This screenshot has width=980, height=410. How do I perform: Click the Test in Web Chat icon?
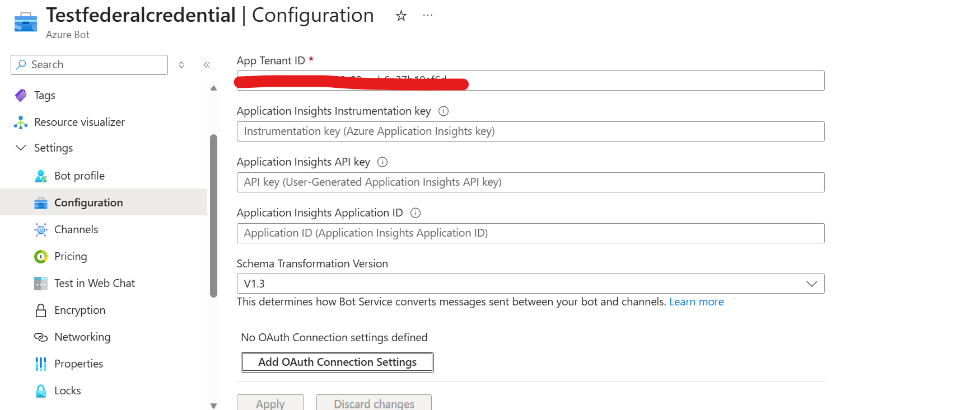pyautogui.click(x=41, y=283)
